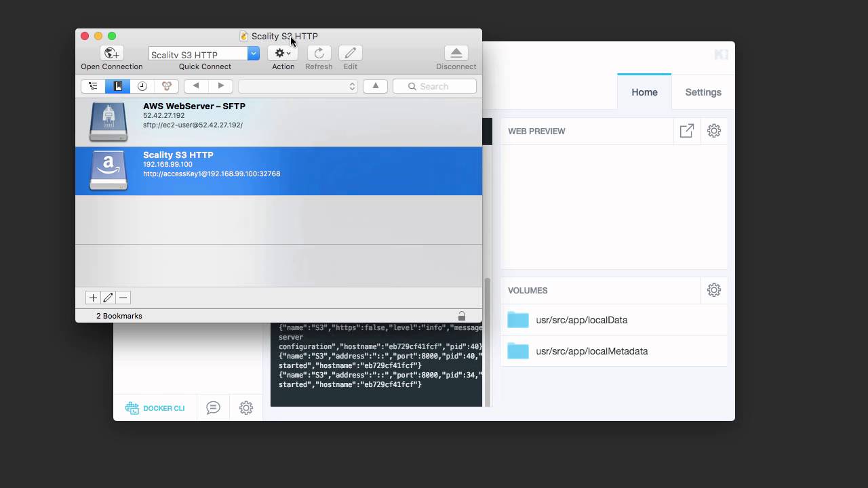The height and width of the screenshot is (488, 868).
Task: Click the forward navigation arrow
Action: click(220, 86)
